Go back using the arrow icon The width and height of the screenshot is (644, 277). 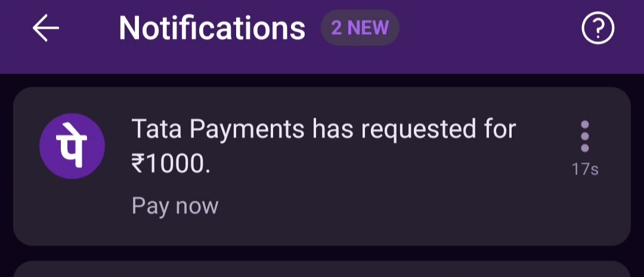click(46, 29)
